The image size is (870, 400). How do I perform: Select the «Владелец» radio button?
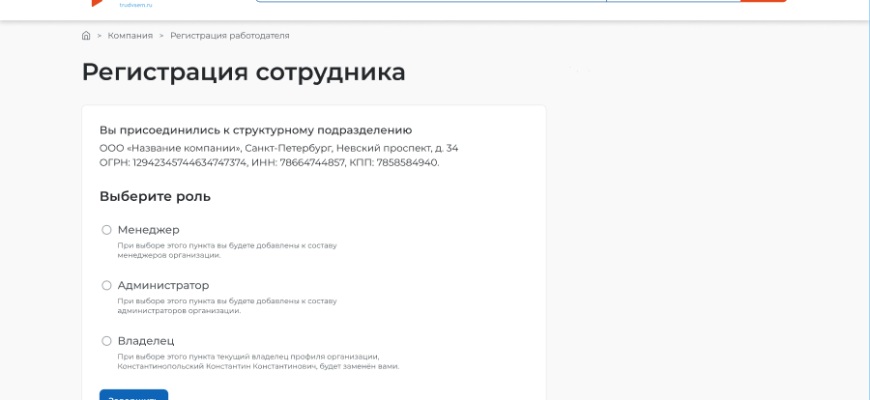(107, 341)
